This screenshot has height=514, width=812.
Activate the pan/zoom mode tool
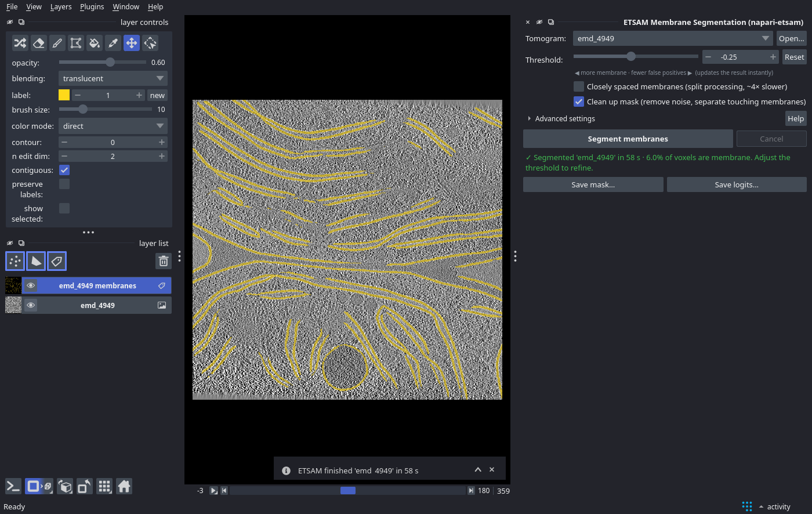click(132, 43)
